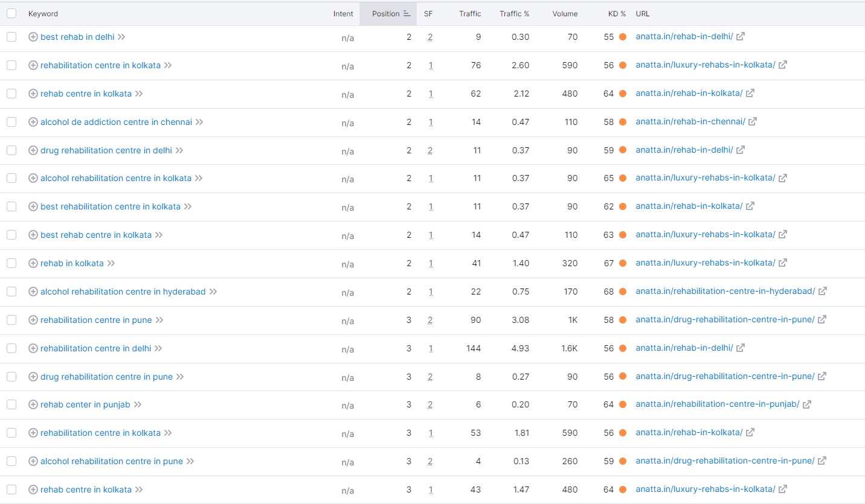Sort by the Volume column header
Image resolution: width=865 pixels, height=504 pixels.
pos(565,13)
